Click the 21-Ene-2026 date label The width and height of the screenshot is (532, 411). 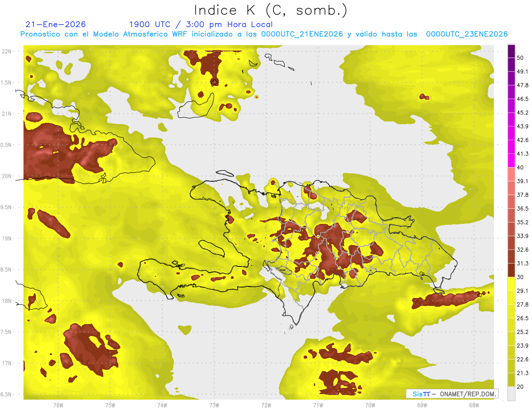[56, 24]
